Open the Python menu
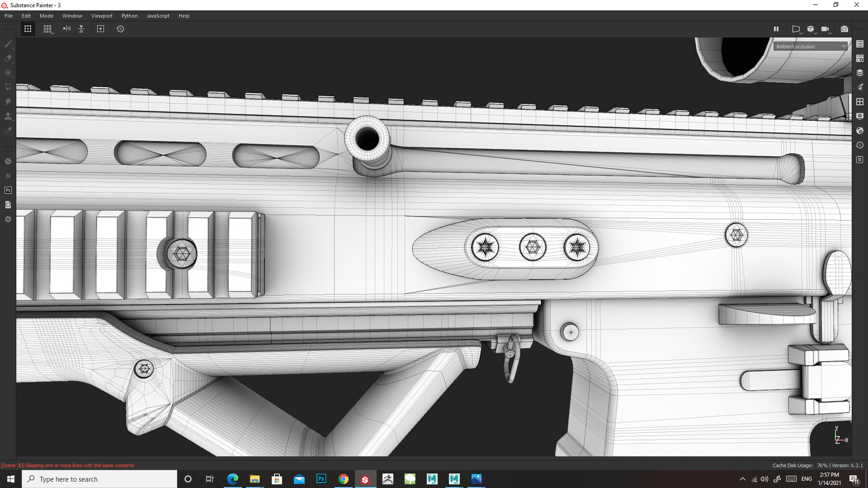Image resolution: width=868 pixels, height=488 pixels. point(129,15)
